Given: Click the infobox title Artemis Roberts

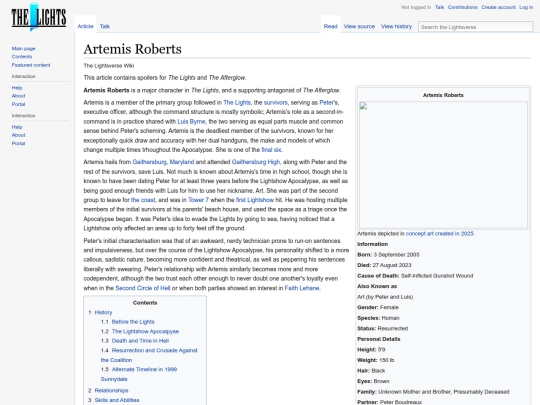Looking at the screenshot, I should tap(443, 95).
